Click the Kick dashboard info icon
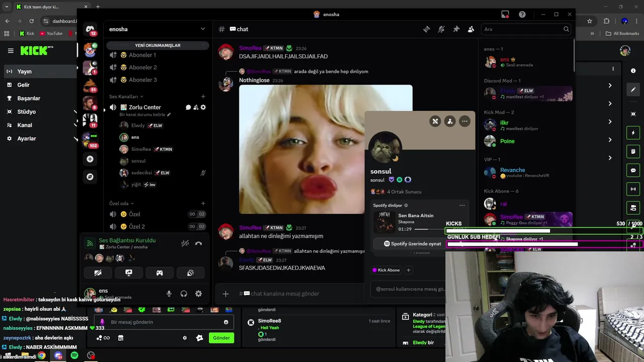The height and width of the screenshot is (362, 644). pos(633,71)
